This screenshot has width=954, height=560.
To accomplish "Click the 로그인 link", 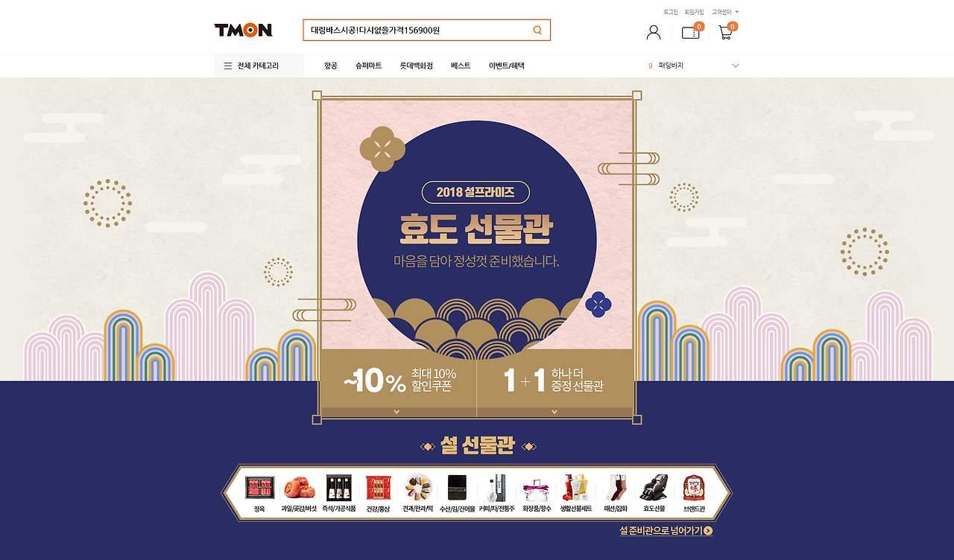I will click(671, 12).
